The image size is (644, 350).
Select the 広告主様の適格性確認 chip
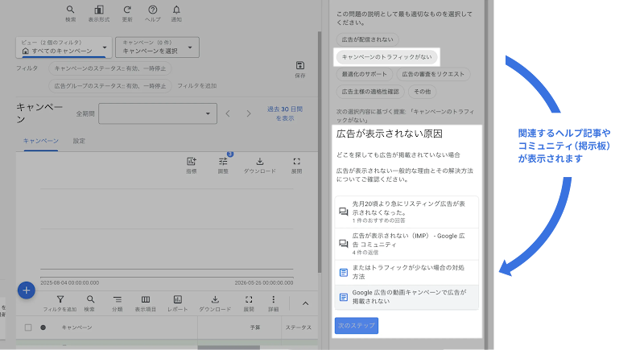[x=370, y=92]
